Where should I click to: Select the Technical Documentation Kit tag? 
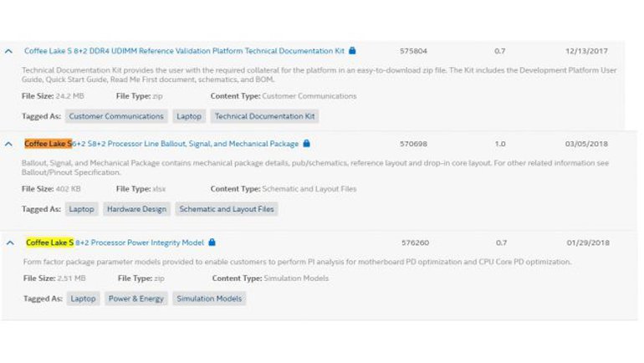click(265, 116)
